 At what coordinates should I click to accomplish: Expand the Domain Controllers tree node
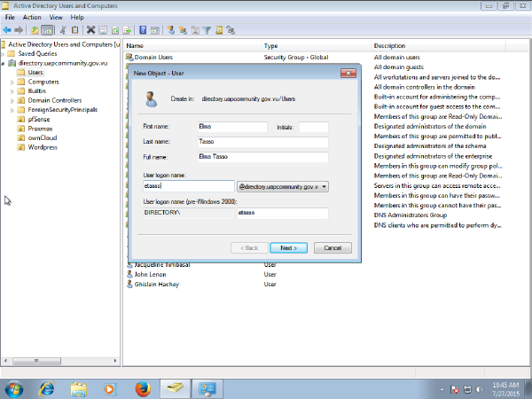point(12,101)
